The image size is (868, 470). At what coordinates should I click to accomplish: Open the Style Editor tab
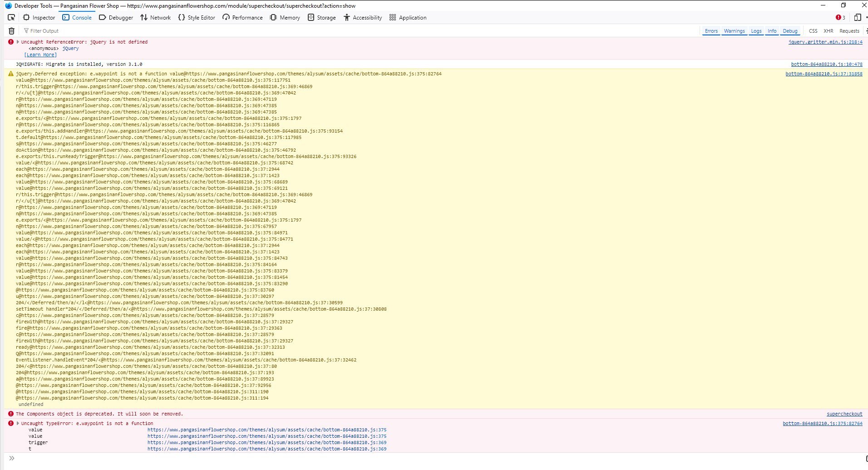(197, 17)
